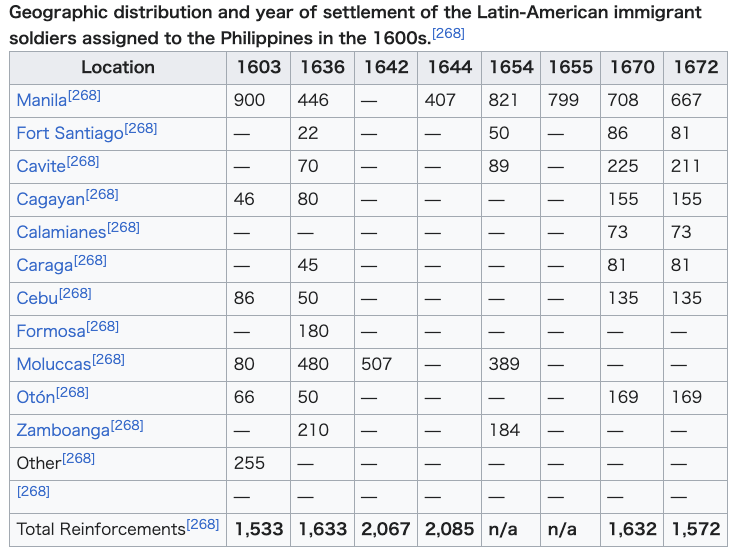The image size is (736, 556).
Task: Click the 1644 column header
Action: coord(450,68)
